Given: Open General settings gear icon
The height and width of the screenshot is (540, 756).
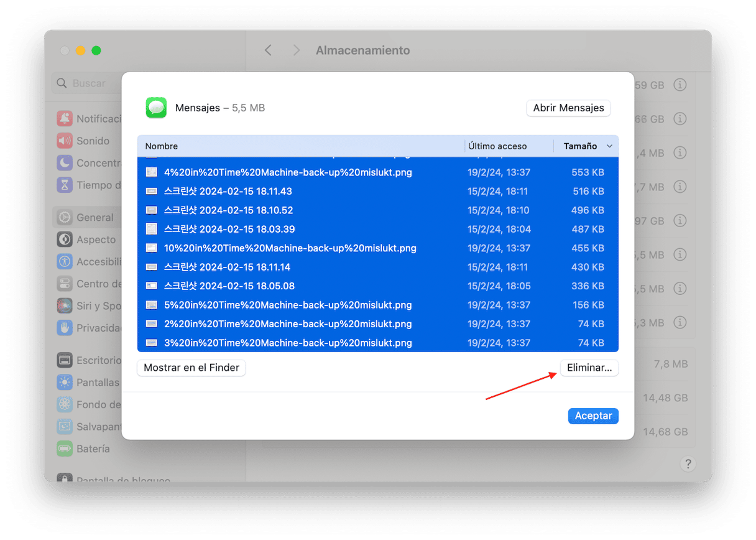Looking at the screenshot, I should [65, 218].
